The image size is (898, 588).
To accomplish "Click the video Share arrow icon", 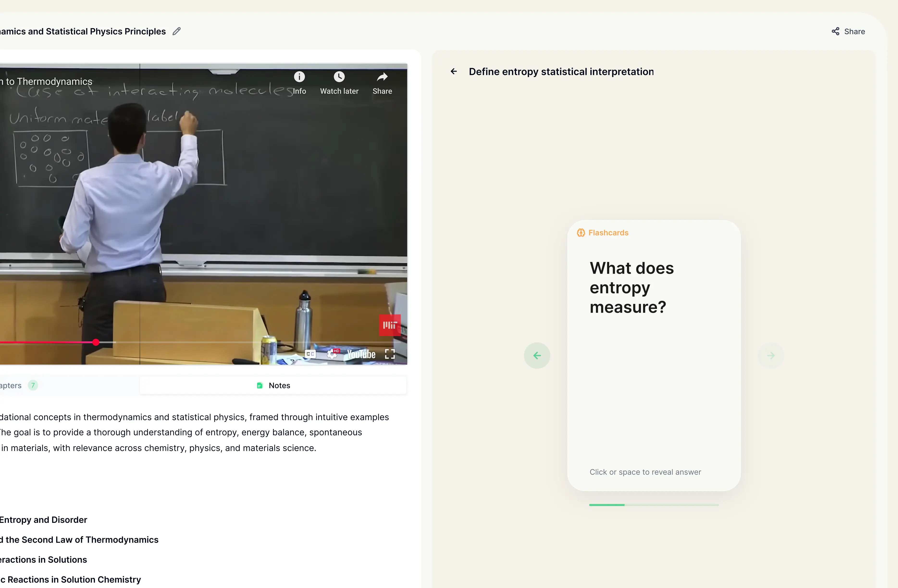I will coord(382,77).
